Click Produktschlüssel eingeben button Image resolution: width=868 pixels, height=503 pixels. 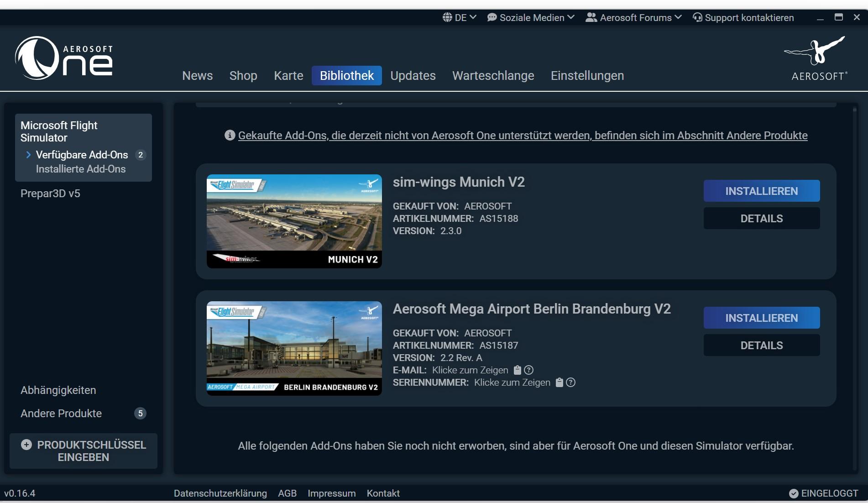[x=84, y=451]
